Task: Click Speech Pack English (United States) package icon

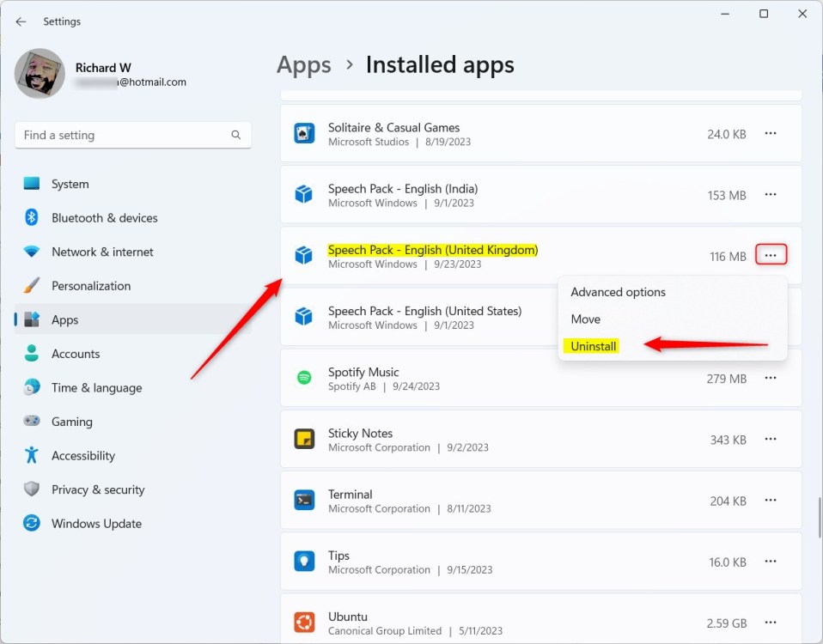Action: [x=304, y=317]
